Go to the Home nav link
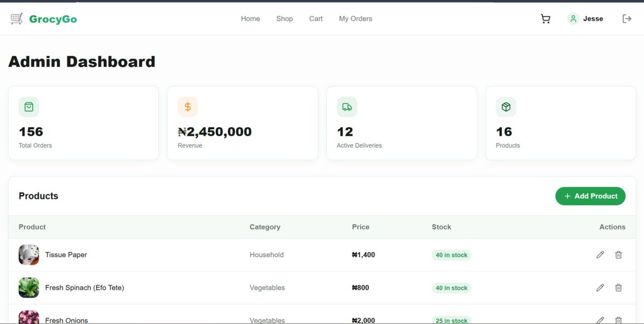 [x=250, y=19]
